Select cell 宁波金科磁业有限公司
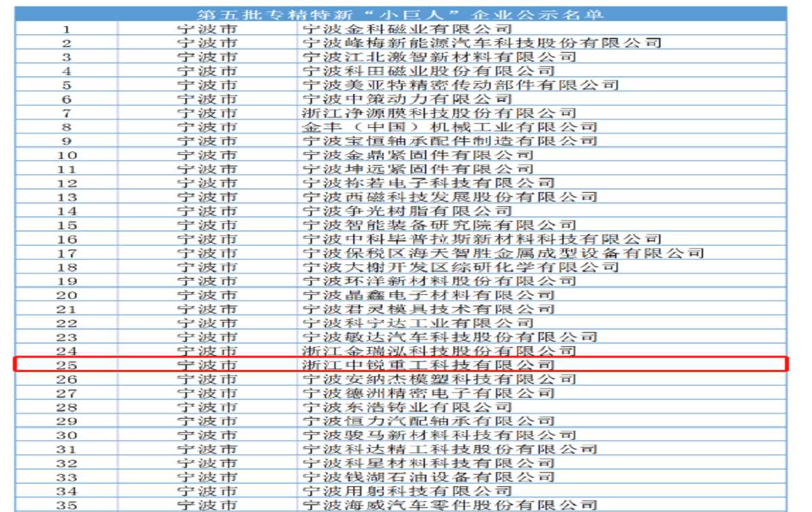 (407, 29)
